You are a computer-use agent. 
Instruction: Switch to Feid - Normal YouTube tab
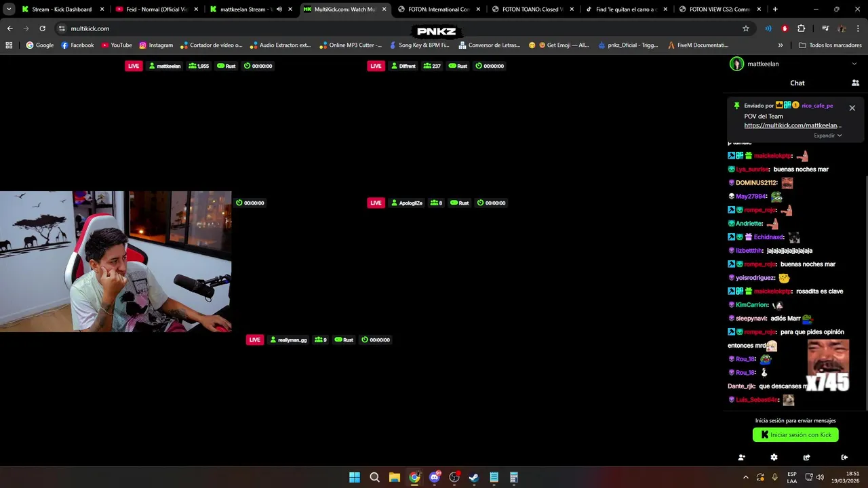(x=157, y=9)
